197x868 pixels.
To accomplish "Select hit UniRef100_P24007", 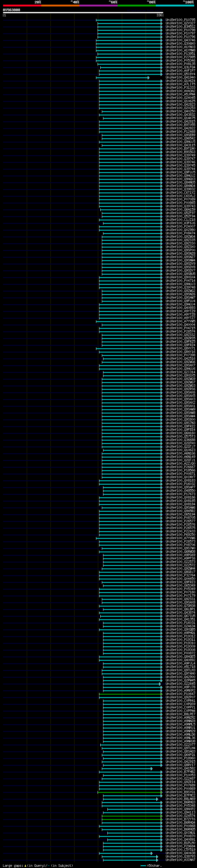I will click(x=180, y=226).
